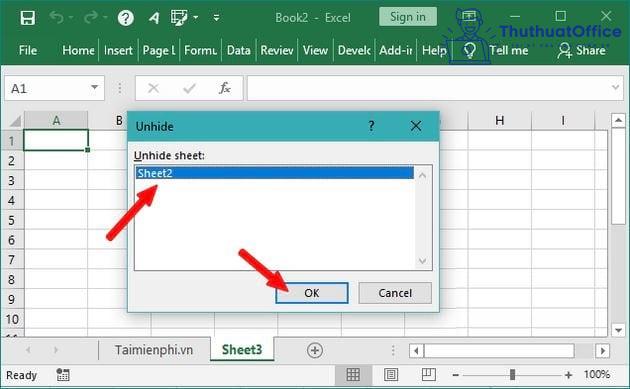Click the Enter checkmark icon in formula bar
Image resolution: width=630 pixels, height=389 pixels.
(189, 88)
